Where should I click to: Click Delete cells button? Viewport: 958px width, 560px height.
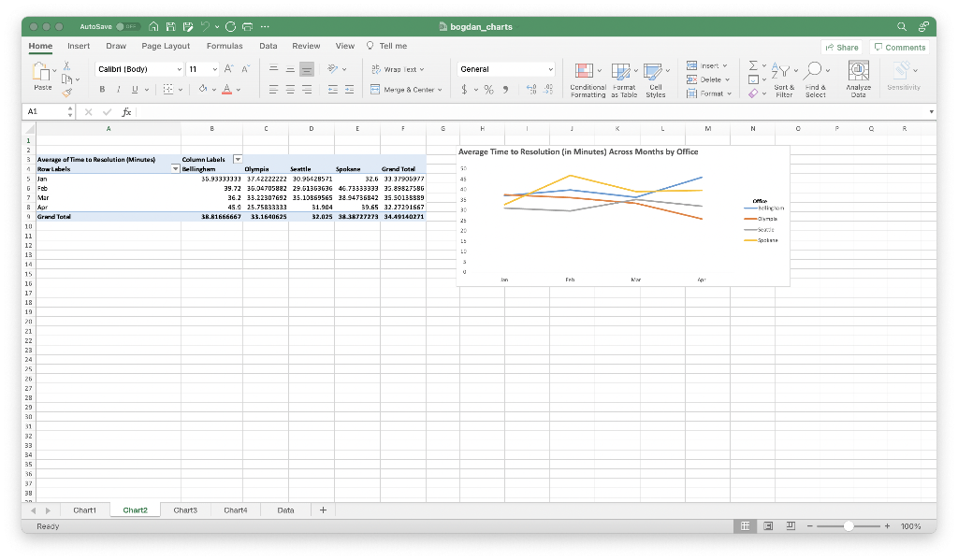707,79
